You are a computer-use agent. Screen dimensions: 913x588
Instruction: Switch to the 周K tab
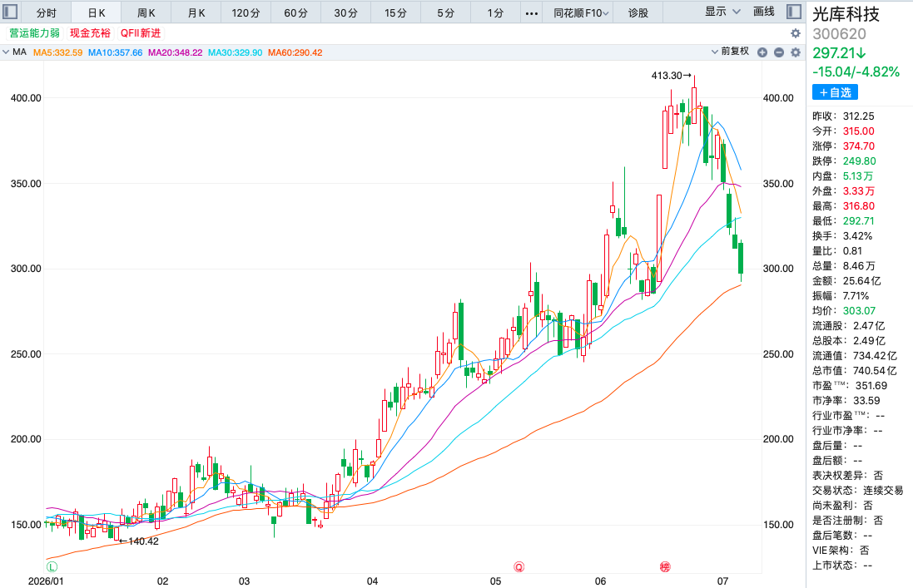146,12
